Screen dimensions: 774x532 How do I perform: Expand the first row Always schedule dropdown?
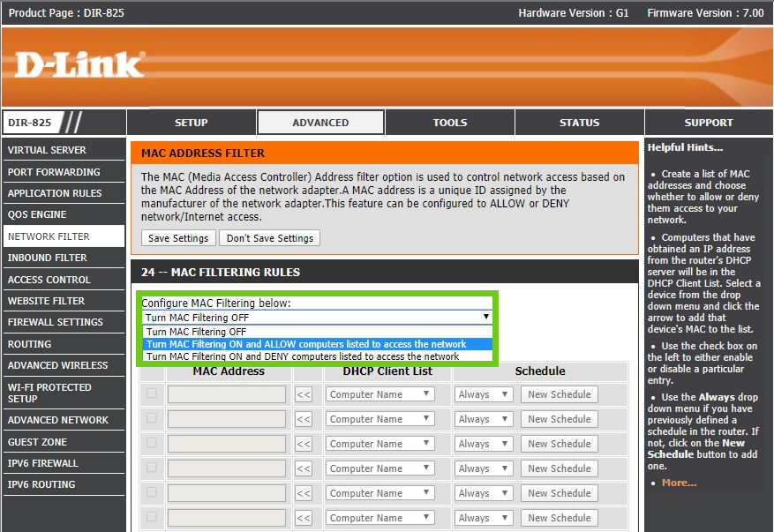483,394
